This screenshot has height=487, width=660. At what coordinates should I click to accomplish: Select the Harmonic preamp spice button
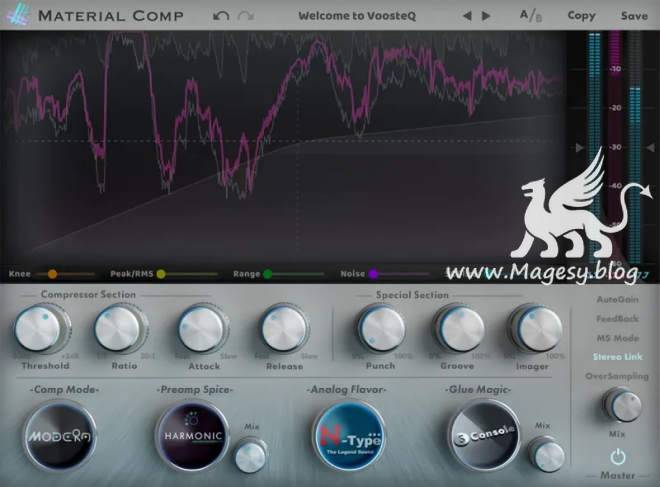tap(193, 436)
